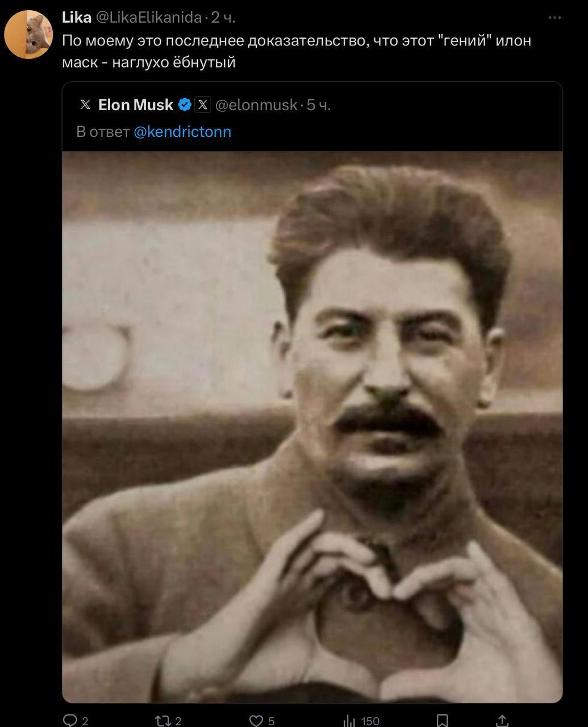Screen dimensions: 588x727
Task: Bookmark this tweet with the bookmark icon
Action: point(442,720)
